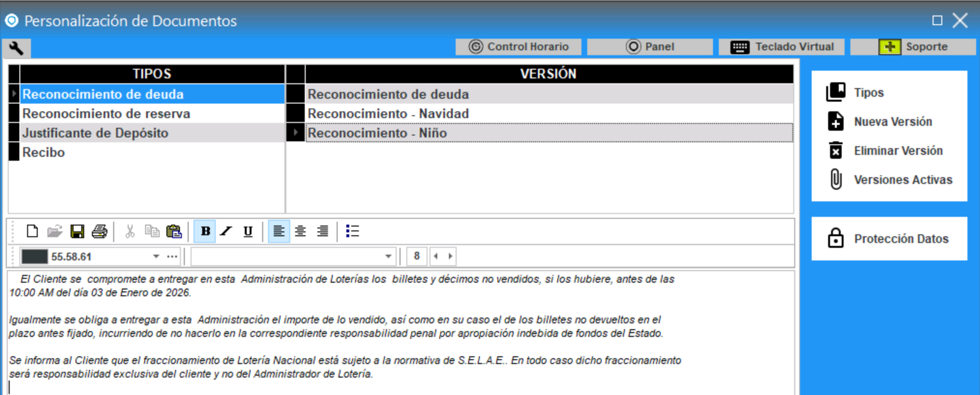Align text to the right
This screenshot has height=395, width=980.
[323, 231]
